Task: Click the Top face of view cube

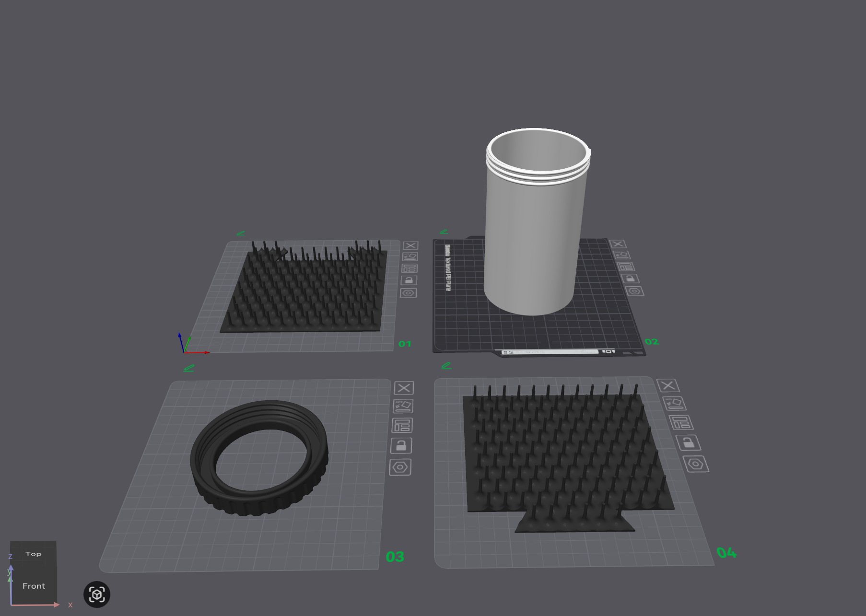Action: coord(33,554)
